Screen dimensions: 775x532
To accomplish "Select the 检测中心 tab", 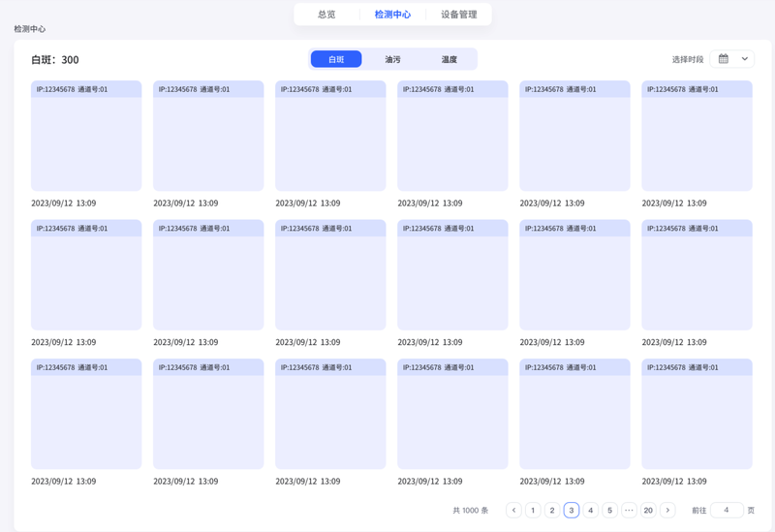I will pos(392,15).
